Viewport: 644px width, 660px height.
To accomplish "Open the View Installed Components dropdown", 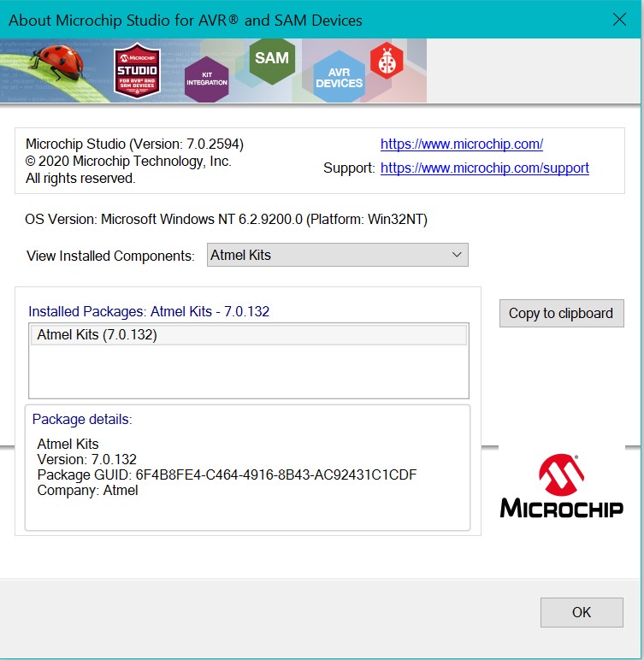I will coord(337,255).
